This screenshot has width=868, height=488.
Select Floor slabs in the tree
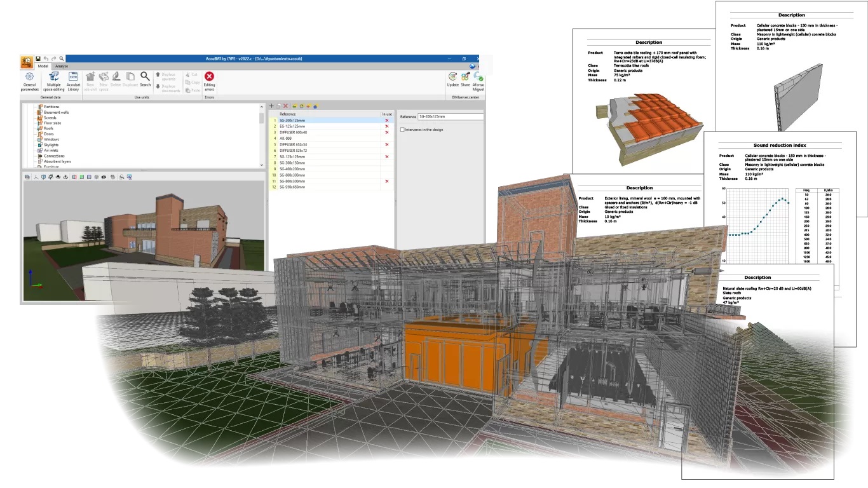pos(52,123)
